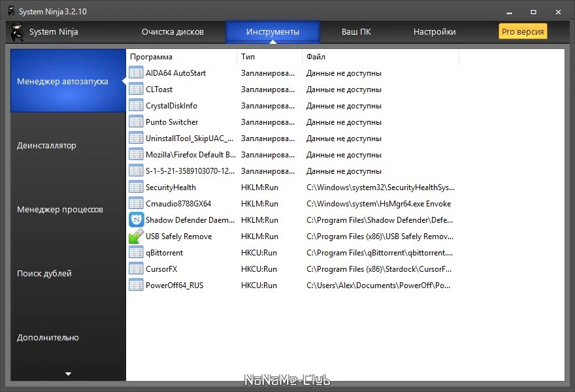This screenshot has height=392, width=575.
Task: Click the SecurityHealth entry icon
Action: click(x=136, y=188)
